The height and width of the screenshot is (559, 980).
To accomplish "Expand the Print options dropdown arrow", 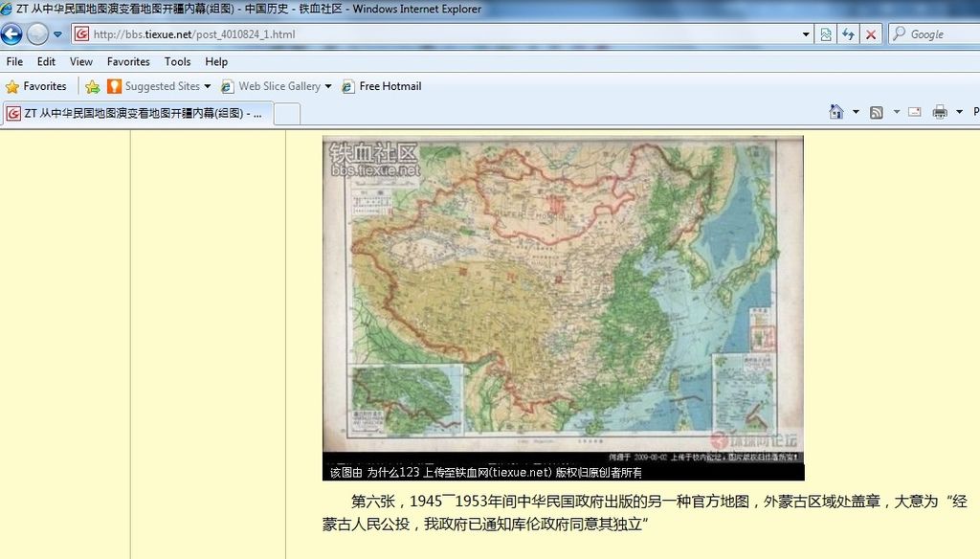I will 959,112.
